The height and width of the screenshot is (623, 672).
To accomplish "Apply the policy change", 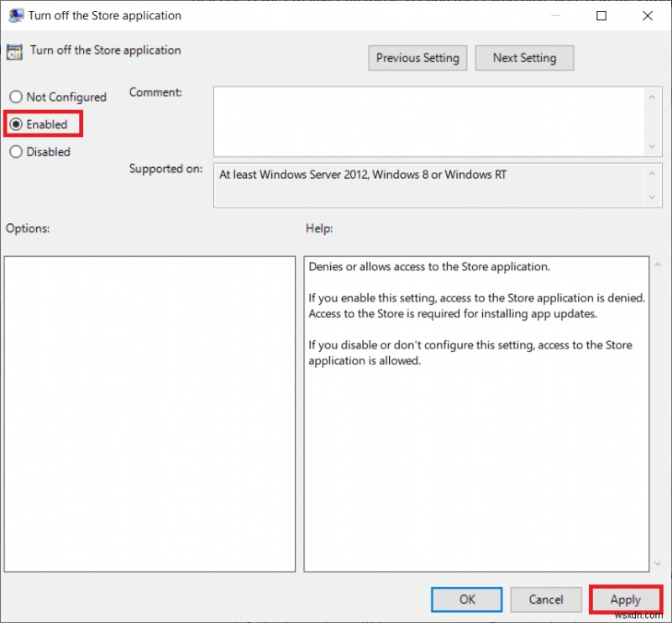I will tap(625, 599).
